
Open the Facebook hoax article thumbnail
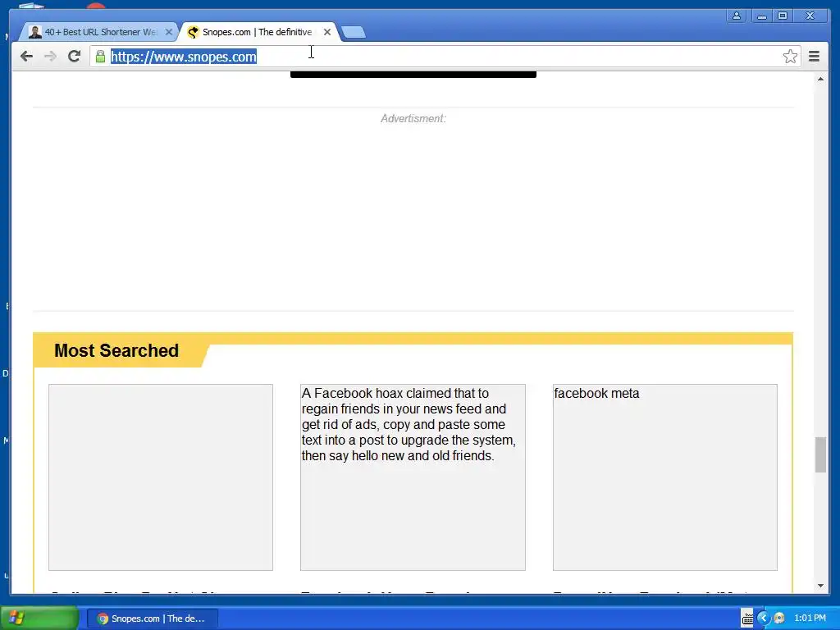[x=413, y=477]
